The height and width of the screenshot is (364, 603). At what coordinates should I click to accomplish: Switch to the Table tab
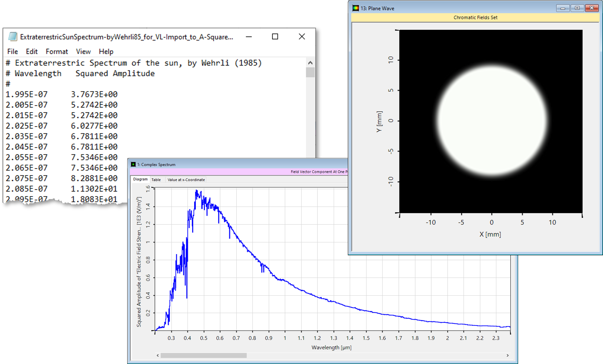tap(156, 179)
